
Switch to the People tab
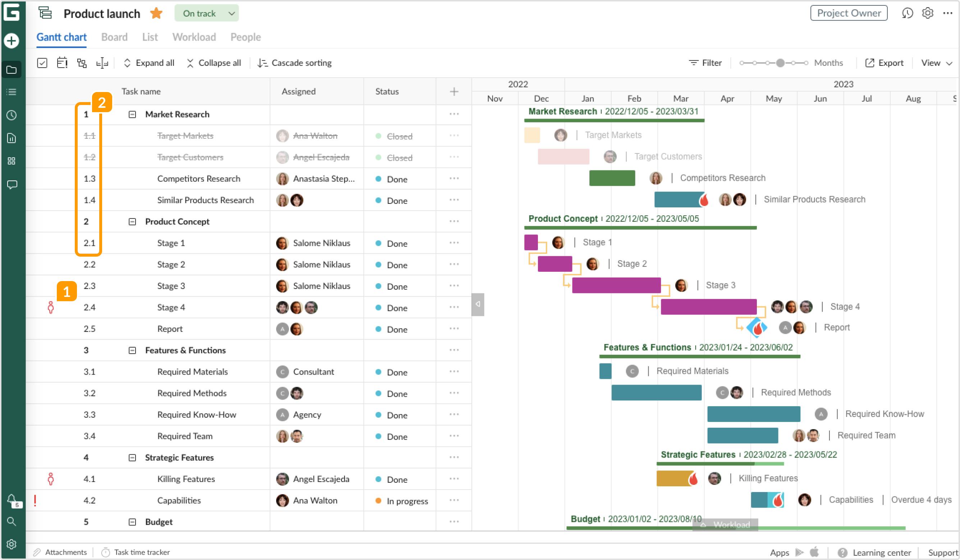click(245, 37)
